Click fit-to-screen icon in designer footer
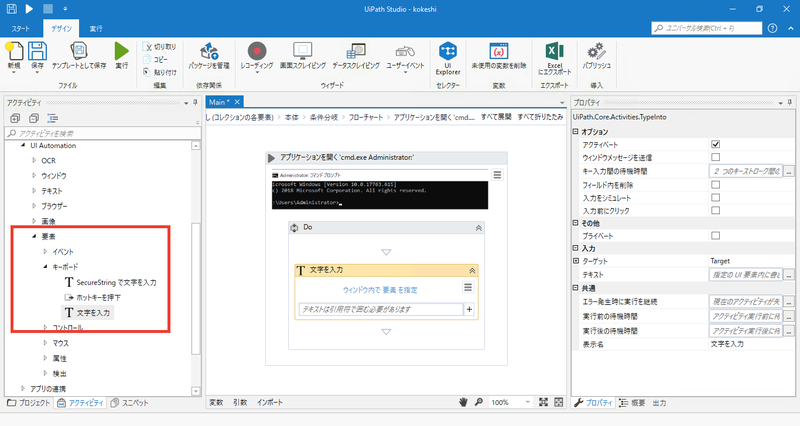This screenshot has width=800, height=426. click(543, 403)
